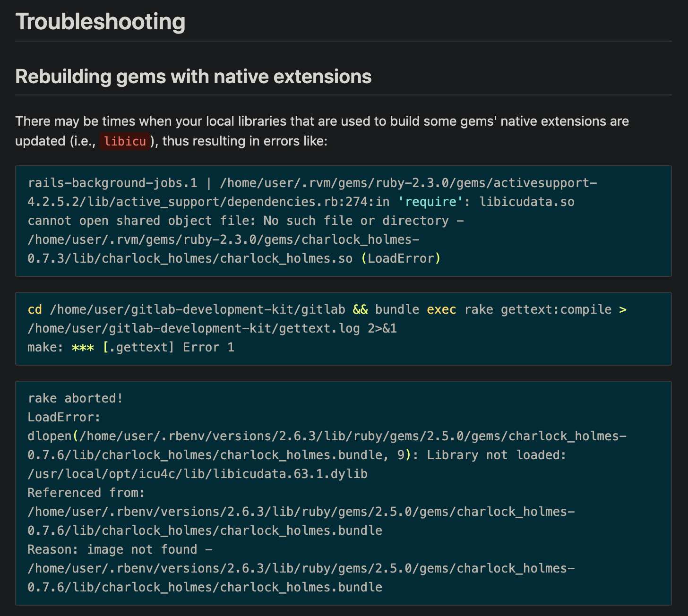Click the 'require' string in first code block
The height and width of the screenshot is (616, 688).
[430, 202]
